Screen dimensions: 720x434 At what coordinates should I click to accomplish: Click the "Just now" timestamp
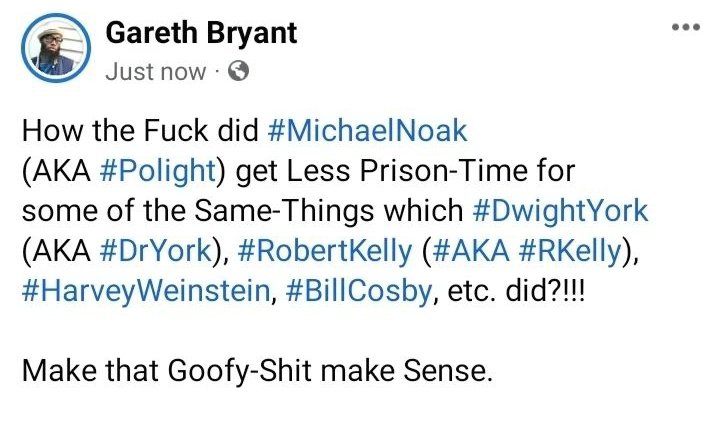[x=155, y=71]
